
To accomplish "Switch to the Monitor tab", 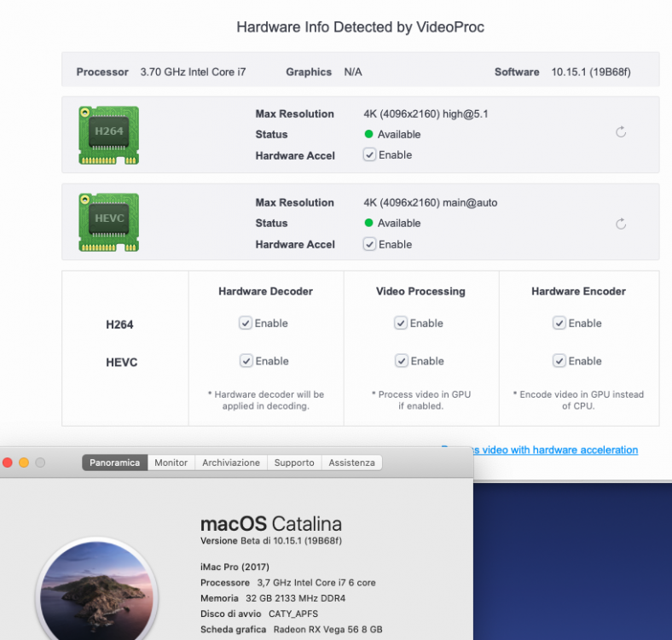I will click(x=171, y=463).
